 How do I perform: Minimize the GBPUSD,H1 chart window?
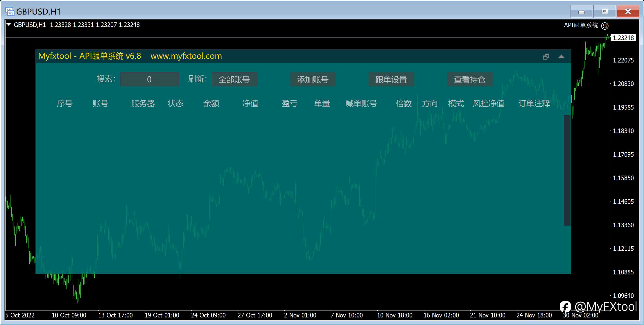click(582, 12)
